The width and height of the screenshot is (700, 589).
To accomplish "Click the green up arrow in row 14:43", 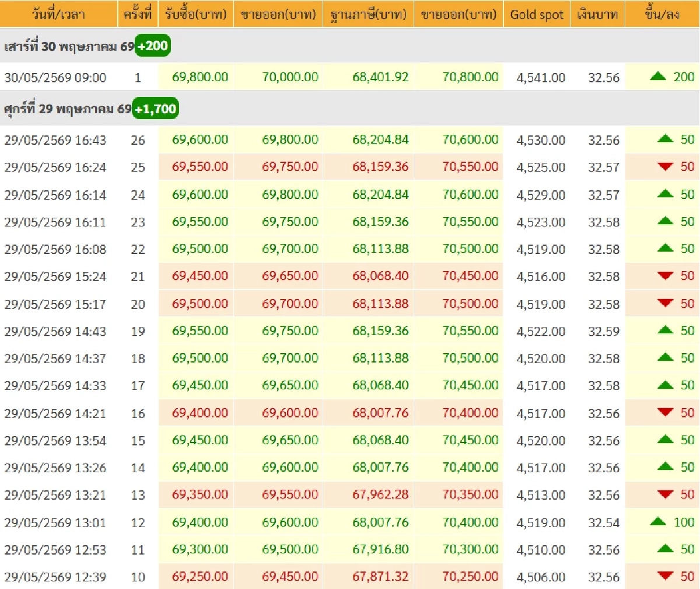I will [x=665, y=330].
